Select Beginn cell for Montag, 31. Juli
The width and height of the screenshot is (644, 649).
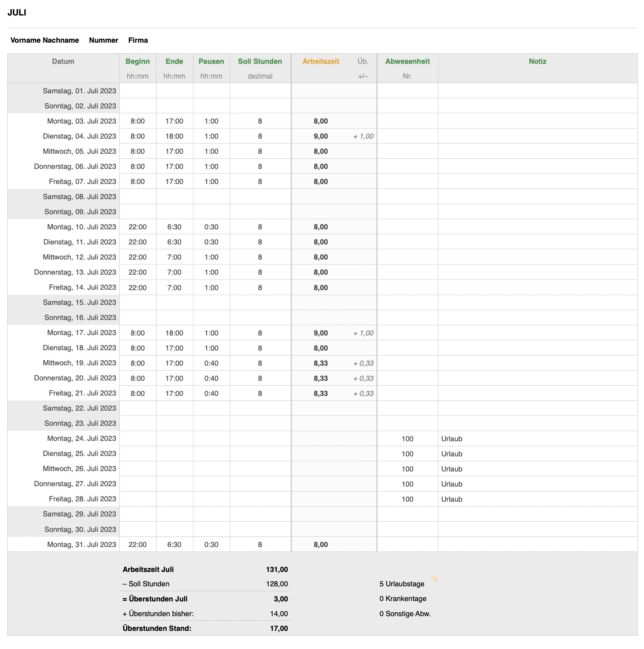click(138, 544)
